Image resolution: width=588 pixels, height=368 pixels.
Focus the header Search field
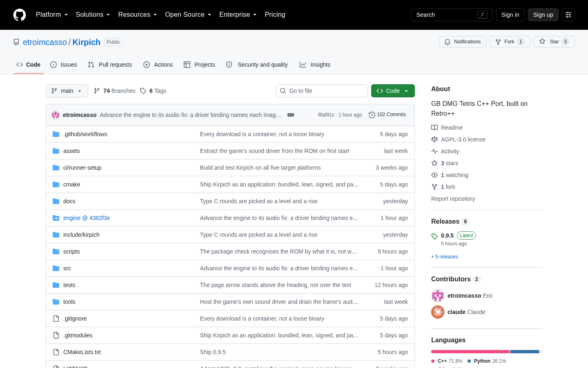(452, 15)
